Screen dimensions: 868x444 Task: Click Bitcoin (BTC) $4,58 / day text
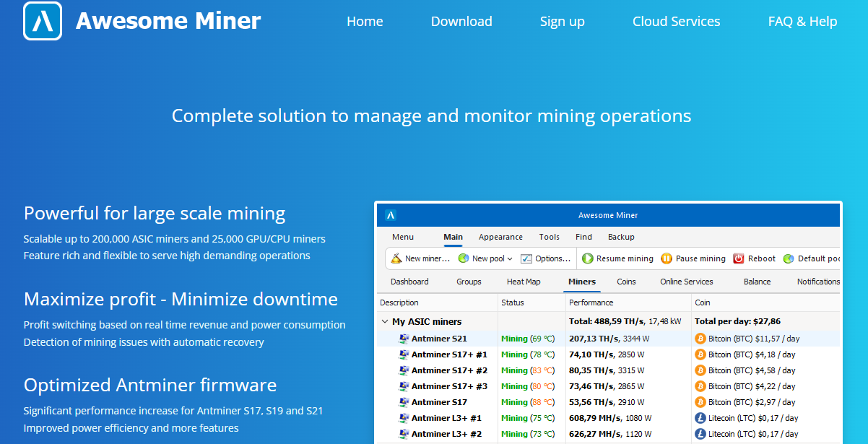(752, 370)
